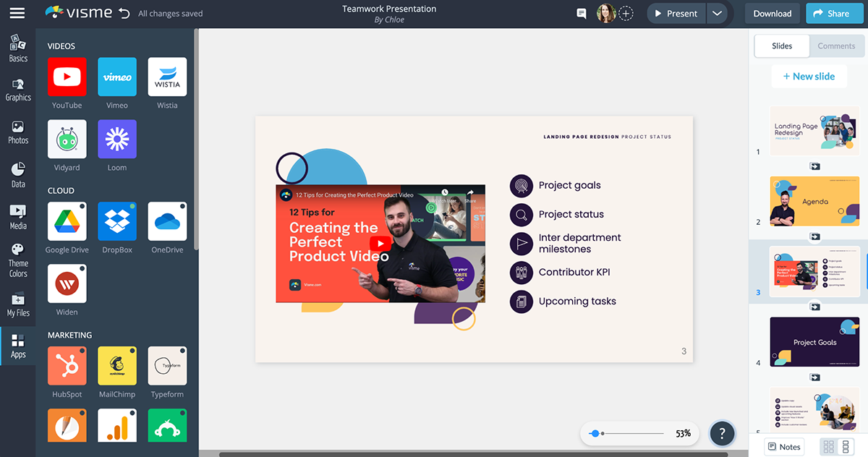This screenshot has width=868, height=457.
Task: Switch to the Comments tab
Action: pos(836,46)
